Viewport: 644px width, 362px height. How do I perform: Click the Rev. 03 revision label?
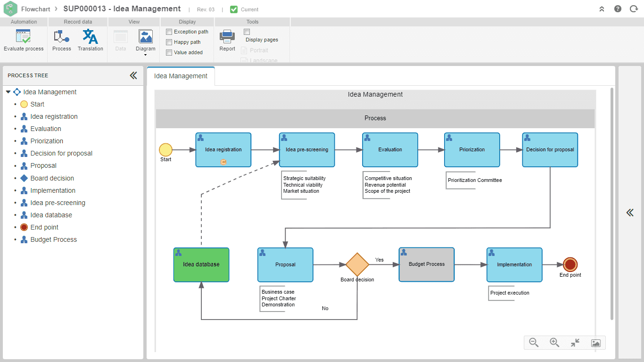point(206,9)
